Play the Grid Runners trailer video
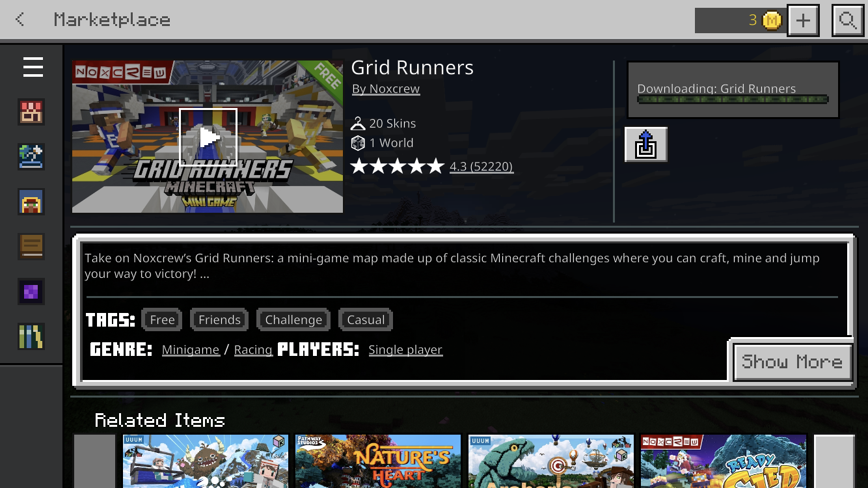The width and height of the screenshot is (868, 488). click(x=208, y=137)
